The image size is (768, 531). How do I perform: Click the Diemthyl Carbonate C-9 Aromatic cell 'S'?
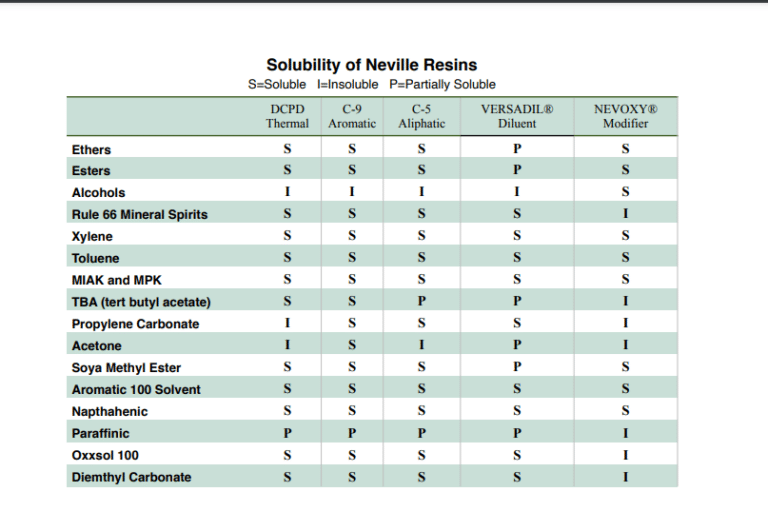point(352,477)
